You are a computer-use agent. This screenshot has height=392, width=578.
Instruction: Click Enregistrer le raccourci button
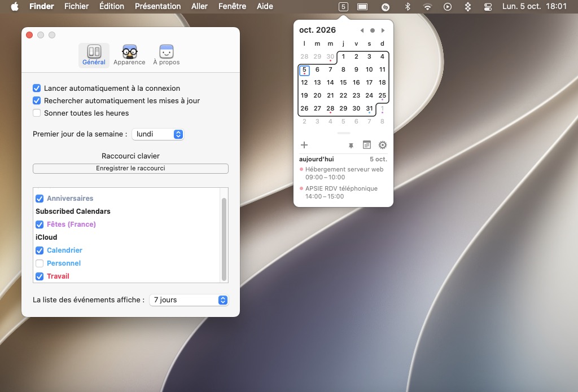(x=130, y=169)
